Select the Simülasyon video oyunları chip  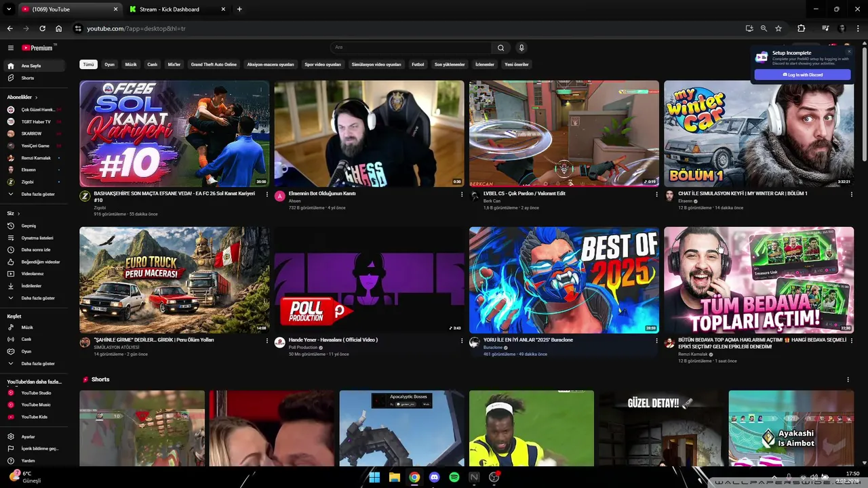[x=376, y=64]
